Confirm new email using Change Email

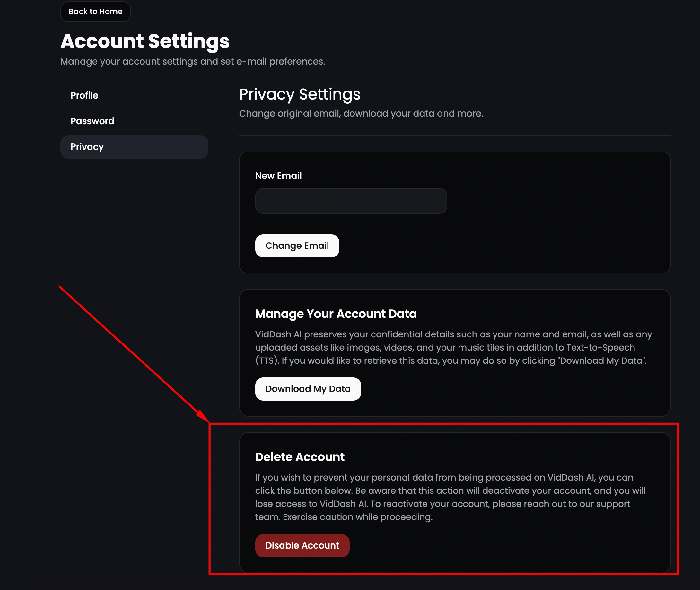[297, 246]
